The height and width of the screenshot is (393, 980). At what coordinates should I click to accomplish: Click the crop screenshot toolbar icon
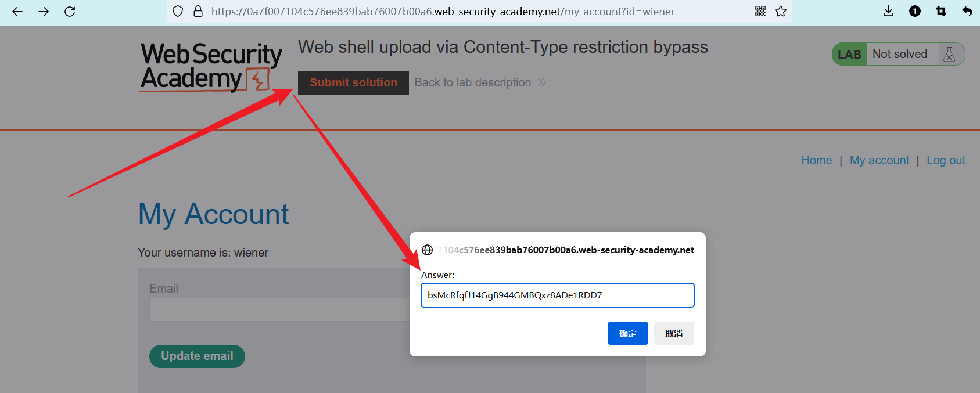(941, 11)
